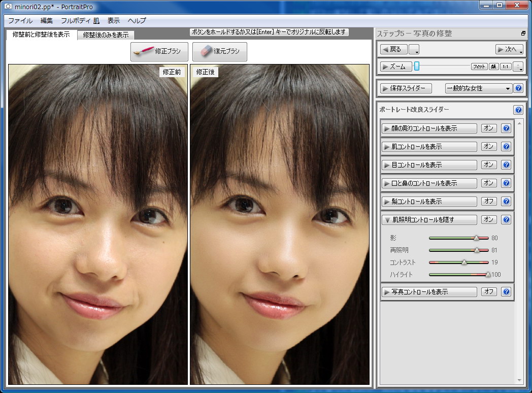The width and height of the screenshot is (532, 393).
Task: Open the 一般的な女性 preset dropdown
Action: [x=478, y=88]
